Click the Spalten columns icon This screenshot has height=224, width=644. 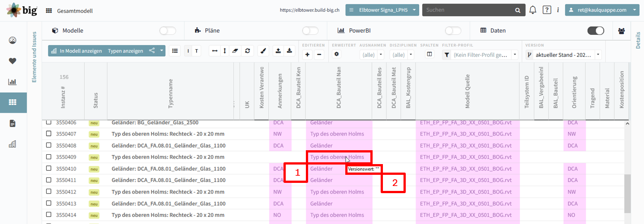pos(429,54)
